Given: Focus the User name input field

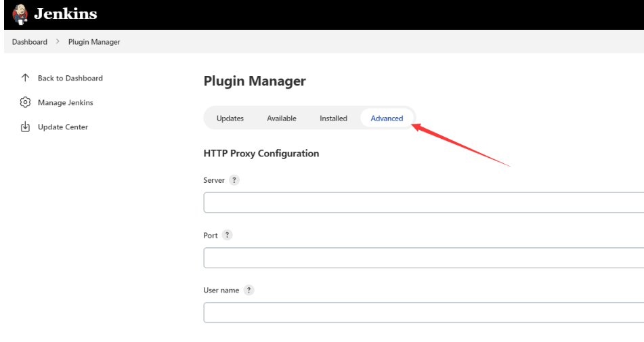Looking at the screenshot, I should (423, 312).
